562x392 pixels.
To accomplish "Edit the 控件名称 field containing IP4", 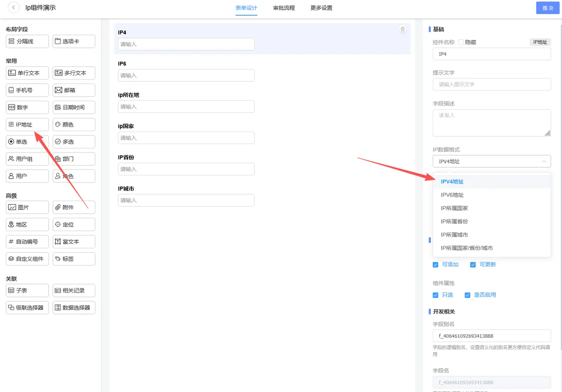I will 492,54.
